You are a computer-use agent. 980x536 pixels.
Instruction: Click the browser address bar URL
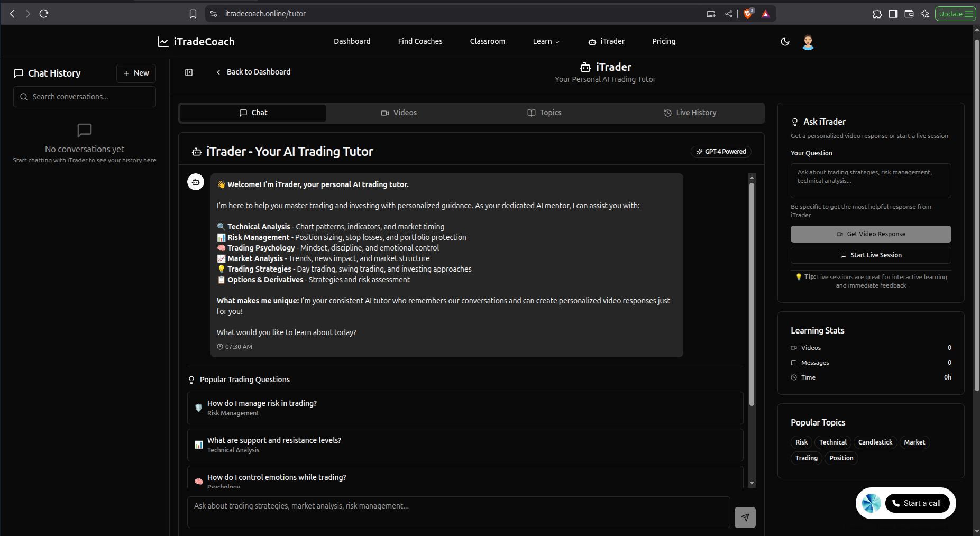tap(265, 14)
